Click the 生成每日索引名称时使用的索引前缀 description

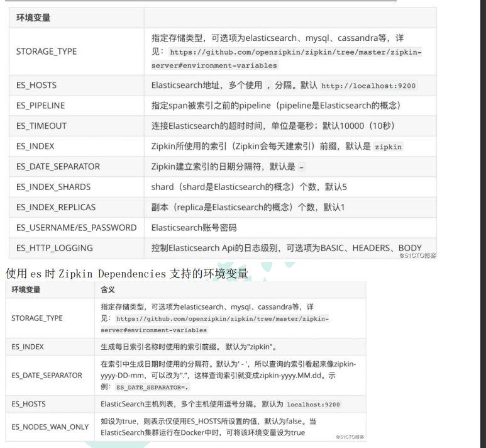tap(189, 347)
